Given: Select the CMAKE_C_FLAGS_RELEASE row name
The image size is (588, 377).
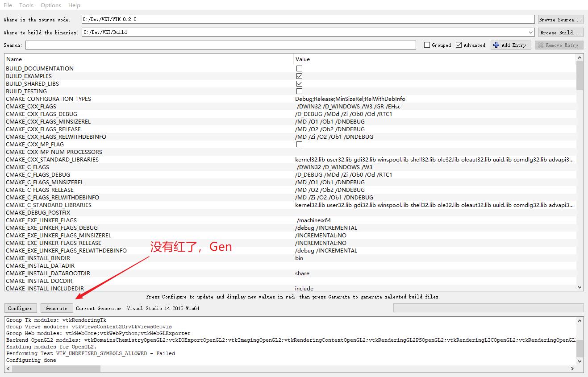Looking at the screenshot, I should 40,190.
